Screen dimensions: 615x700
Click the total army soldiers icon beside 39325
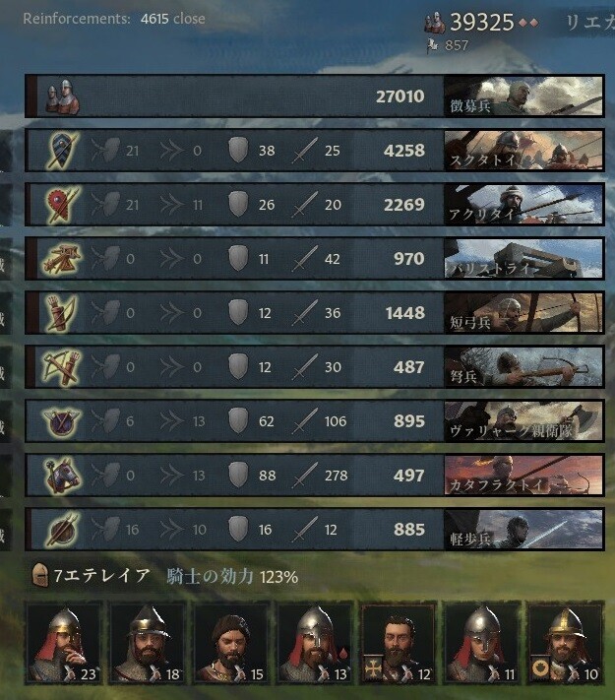[435, 23]
